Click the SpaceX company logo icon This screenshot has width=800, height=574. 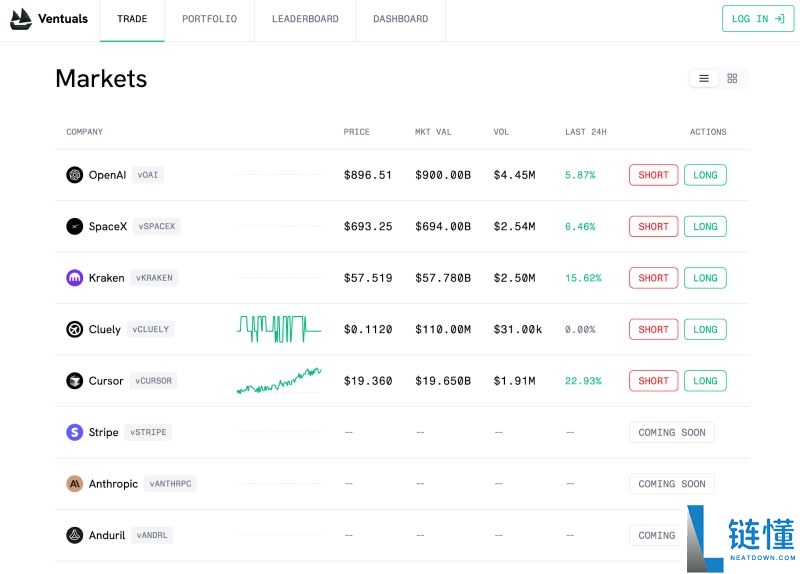[75, 227]
